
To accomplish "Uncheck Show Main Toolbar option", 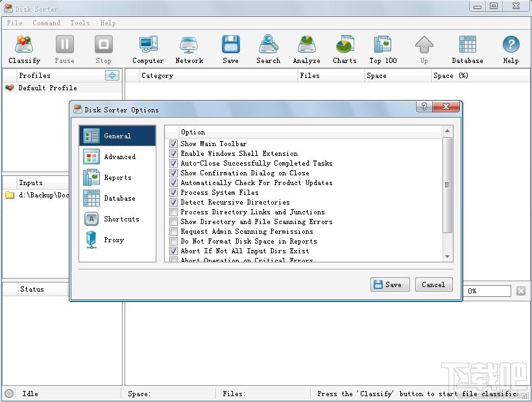I will (173, 144).
